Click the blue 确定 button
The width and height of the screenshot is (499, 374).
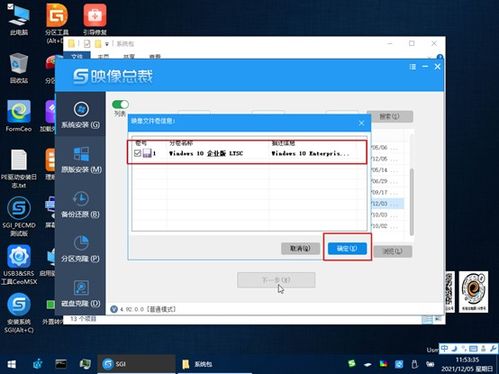(347, 248)
